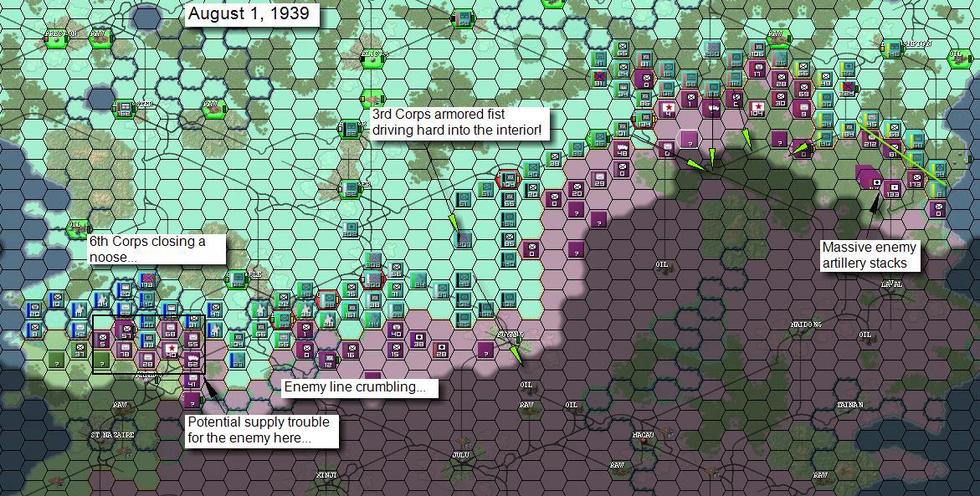
Task: Click the purple artillery unit 133
Action: [x=892, y=190]
